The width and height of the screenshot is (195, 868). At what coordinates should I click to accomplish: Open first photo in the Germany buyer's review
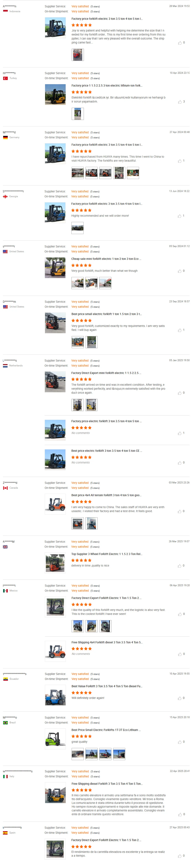pyautogui.click(x=77, y=173)
